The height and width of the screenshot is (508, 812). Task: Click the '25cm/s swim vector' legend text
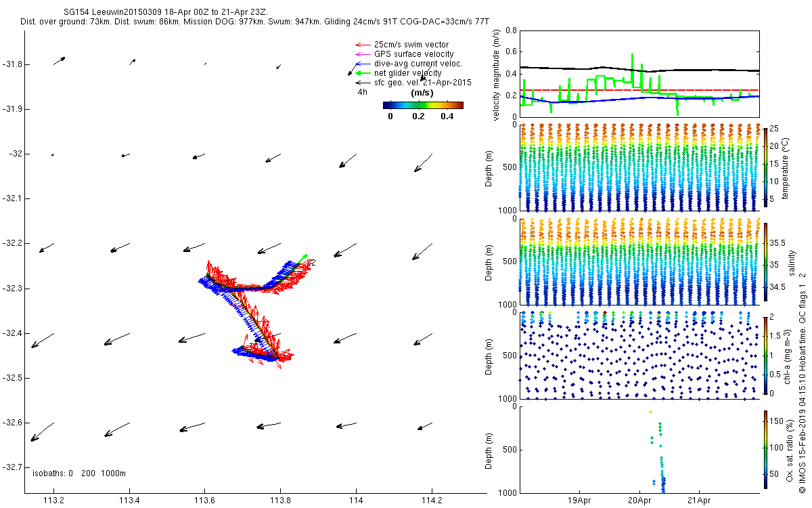point(411,45)
